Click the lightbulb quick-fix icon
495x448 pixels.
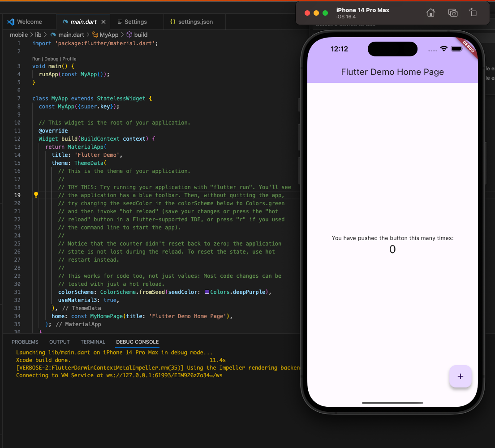click(x=36, y=195)
